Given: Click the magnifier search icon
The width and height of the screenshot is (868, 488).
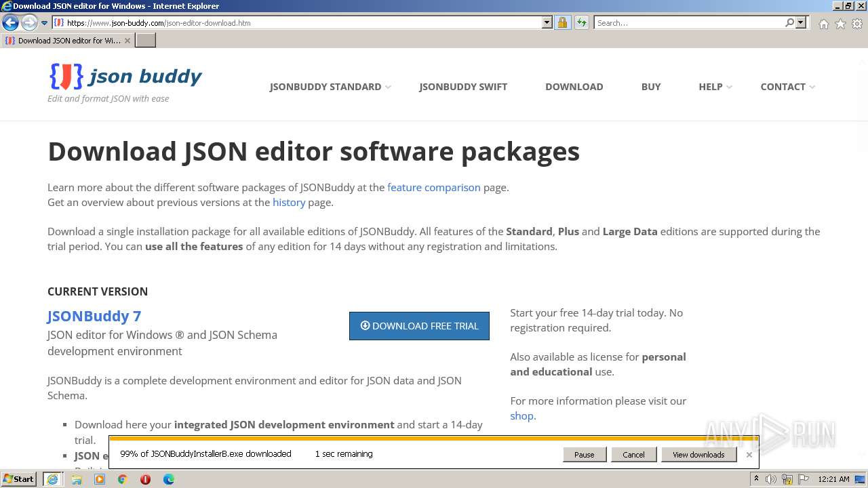Looking at the screenshot, I should pos(789,22).
